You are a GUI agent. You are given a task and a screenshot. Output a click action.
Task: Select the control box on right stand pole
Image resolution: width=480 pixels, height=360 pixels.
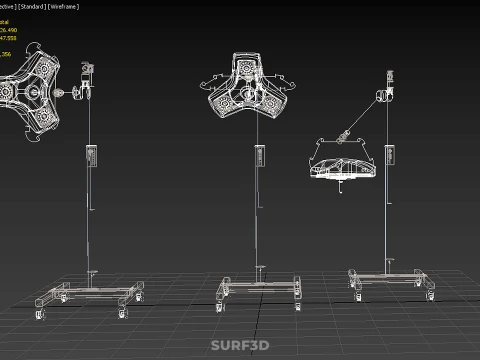pos(390,154)
